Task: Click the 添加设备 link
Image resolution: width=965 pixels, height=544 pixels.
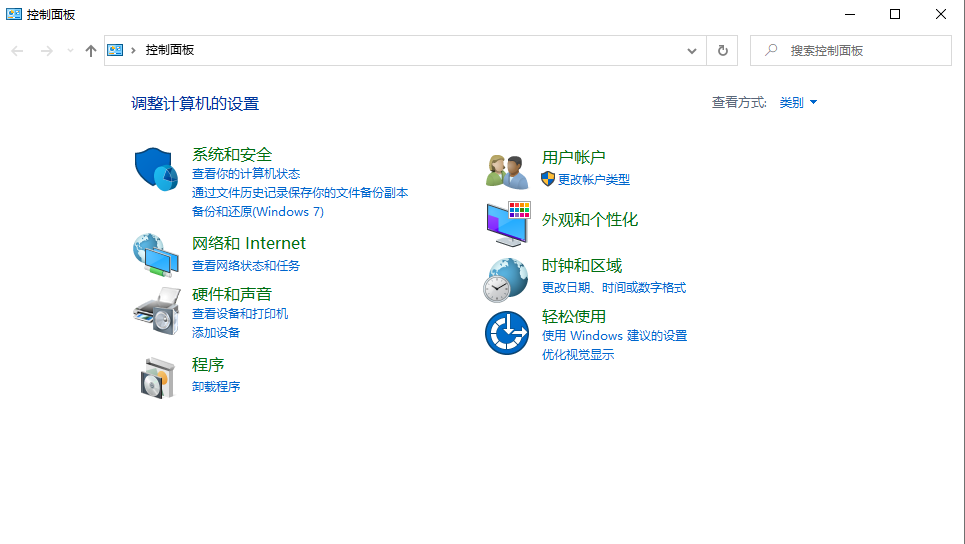Action: (216, 332)
